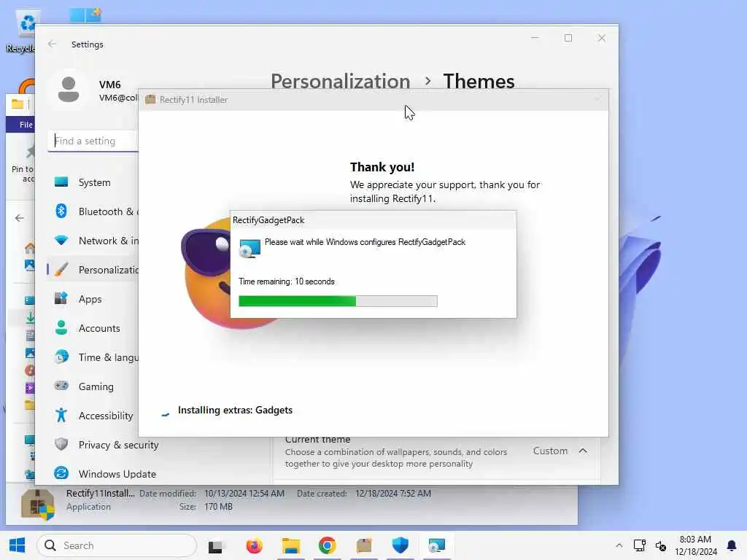Open File Explorer from the taskbar
The width and height of the screenshot is (747, 560).
290,545
